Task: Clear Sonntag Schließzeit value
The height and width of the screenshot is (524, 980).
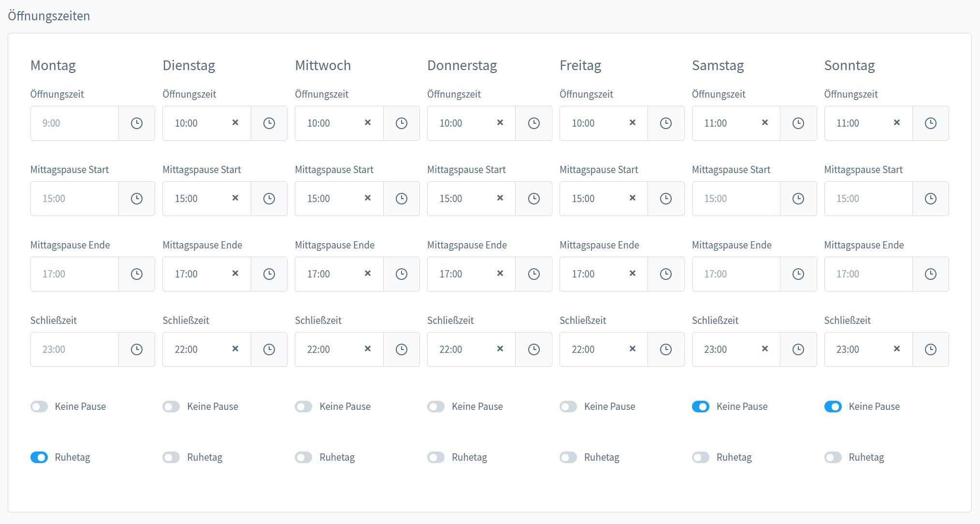Action: [897, 349]
